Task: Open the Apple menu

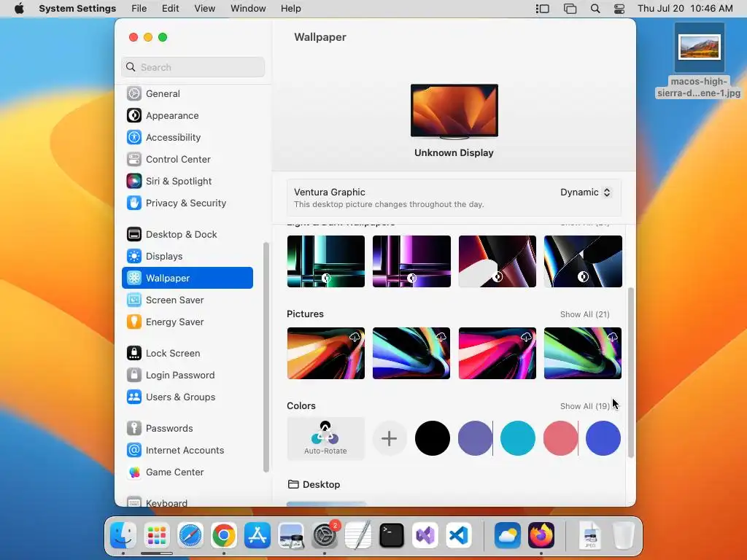Action: 19,9
